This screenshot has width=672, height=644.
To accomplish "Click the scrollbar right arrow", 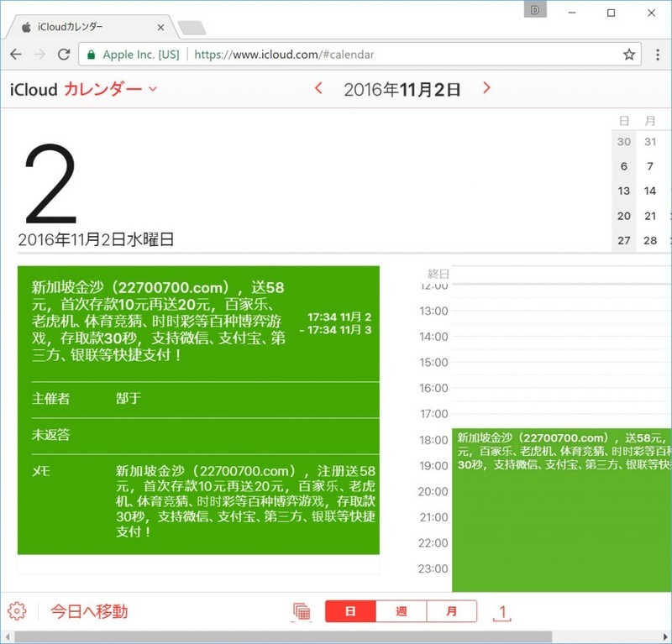I will [x=665, y=636].
